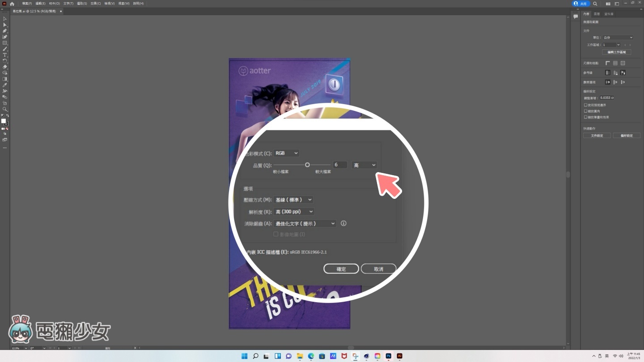Open the 色彩模式 RGB dropdown
This screenshot has width=644, height=362.
(287, 153)
